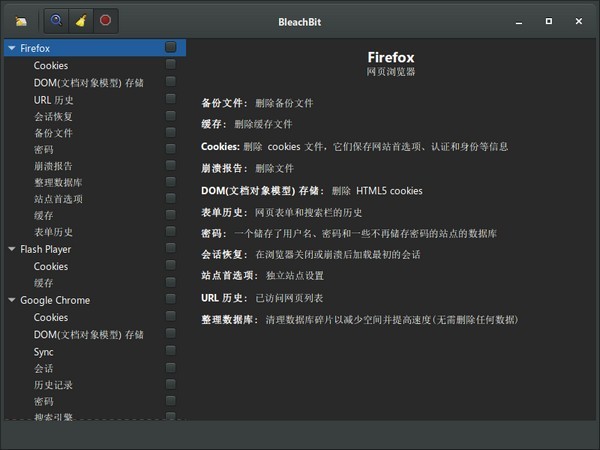The width and height of the screenshot is (600, 450).
Task: Select the 站点首选项 row
Action: tap(95, 199)
